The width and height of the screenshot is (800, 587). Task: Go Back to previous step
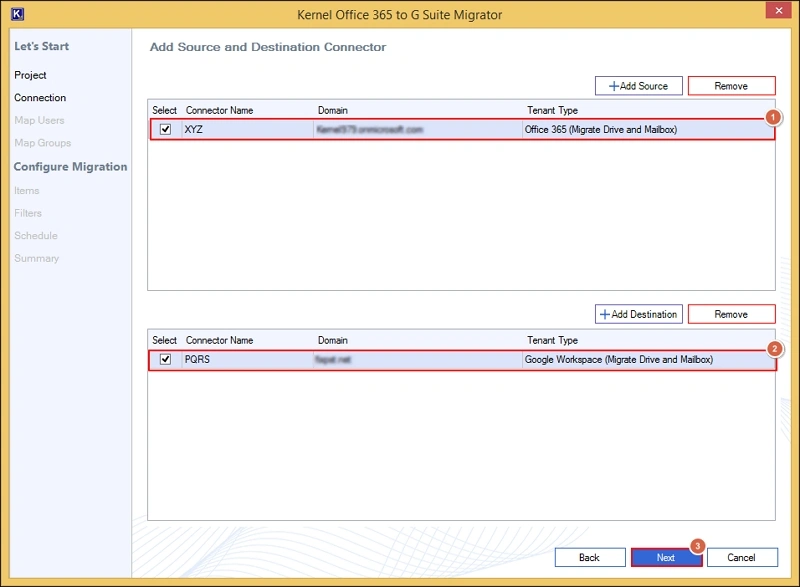[589, 557]
